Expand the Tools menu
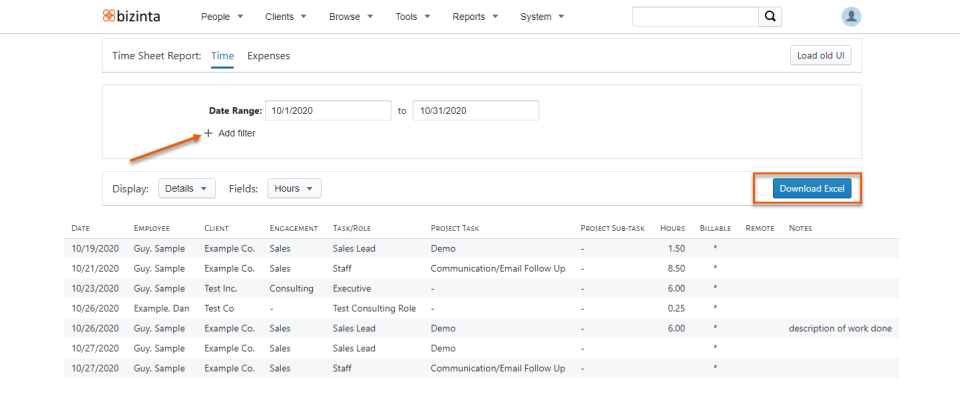 click(x=413, y=17)
